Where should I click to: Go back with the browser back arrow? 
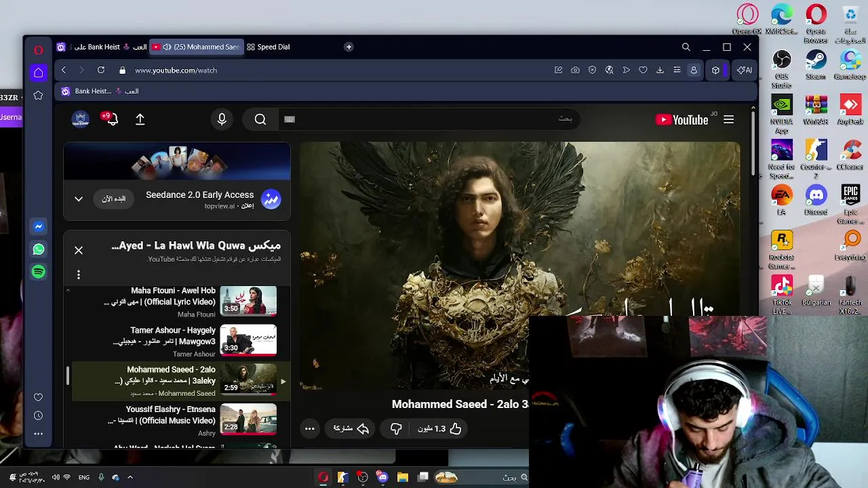[64, 70]
